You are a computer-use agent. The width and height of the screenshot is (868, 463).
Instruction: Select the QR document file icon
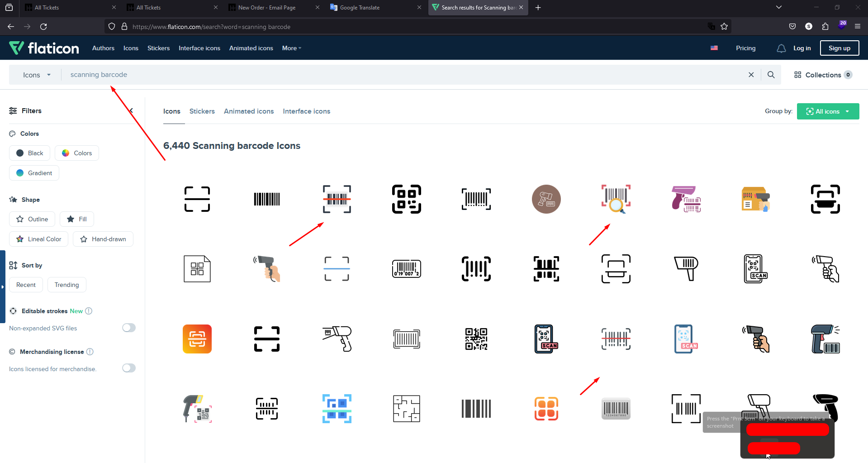point(197,269)
